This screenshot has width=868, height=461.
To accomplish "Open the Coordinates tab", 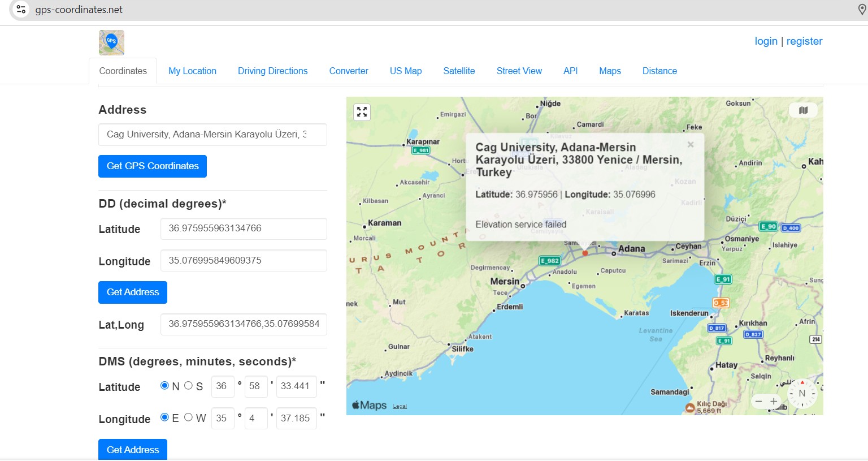I will (123, 71).
